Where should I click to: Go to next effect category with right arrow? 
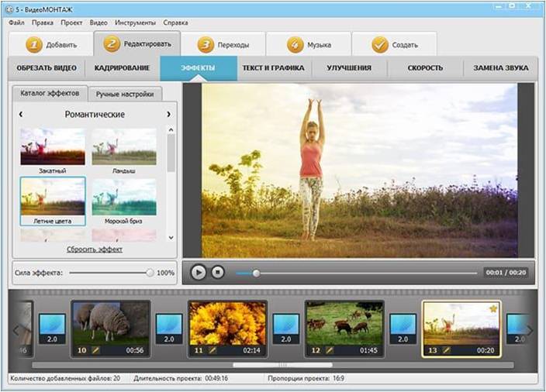pos(168,115)
